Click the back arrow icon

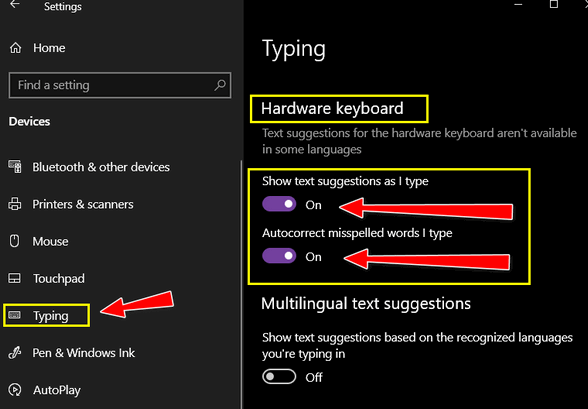tap(15, 4)
